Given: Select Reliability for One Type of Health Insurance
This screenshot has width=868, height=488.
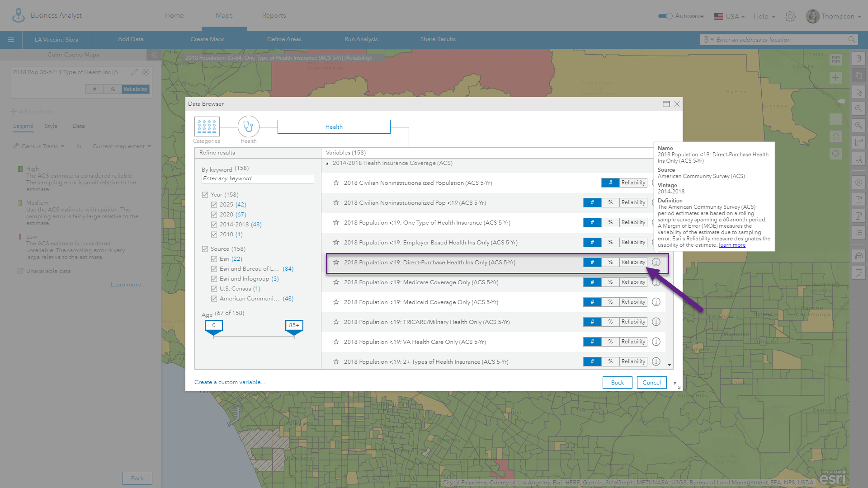Looking at the screenshot, I should tap(633, 222).
